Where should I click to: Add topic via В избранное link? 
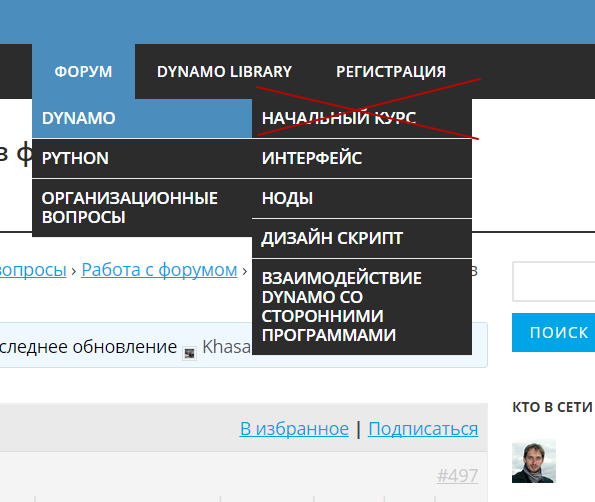point(294,429)
